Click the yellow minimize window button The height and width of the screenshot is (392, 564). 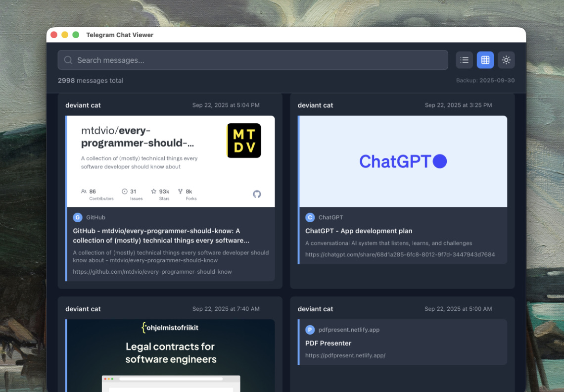click(65, 35)
